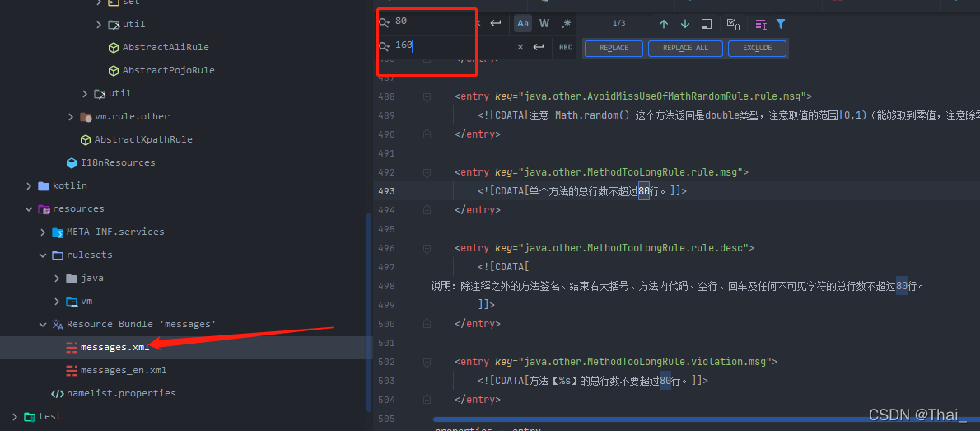Select AbstractPojoRule class in tree
Screen dimensions: 980x431
[169, 70]
